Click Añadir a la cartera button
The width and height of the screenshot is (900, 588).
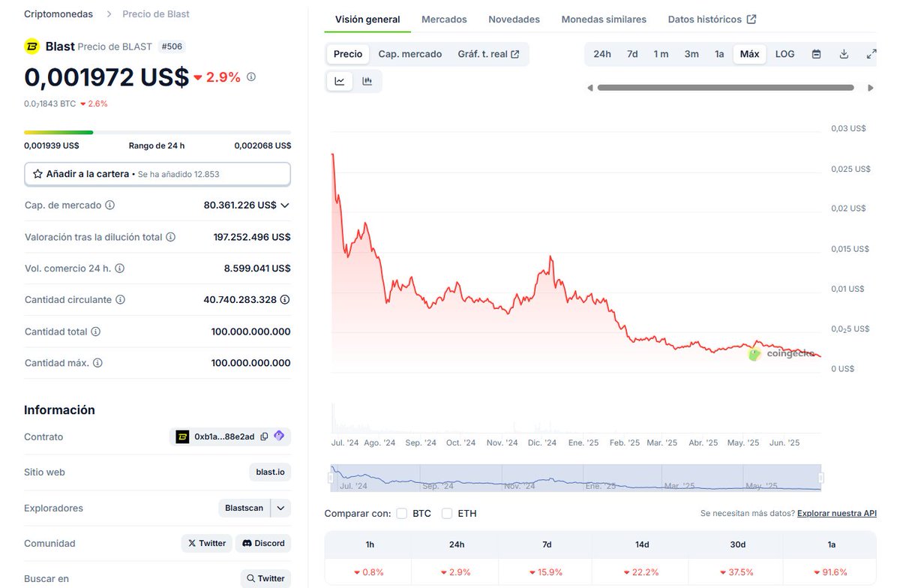157,174
